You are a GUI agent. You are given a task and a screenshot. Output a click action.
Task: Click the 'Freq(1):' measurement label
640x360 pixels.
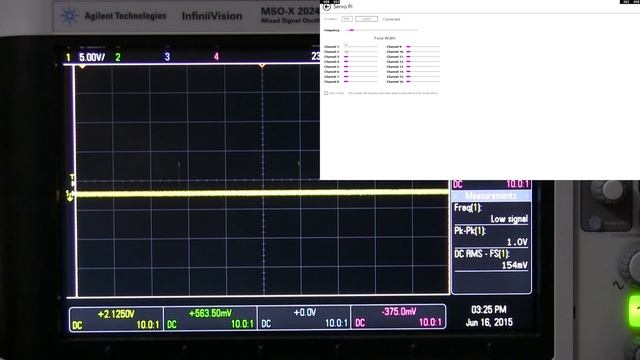tap(468, 208)
